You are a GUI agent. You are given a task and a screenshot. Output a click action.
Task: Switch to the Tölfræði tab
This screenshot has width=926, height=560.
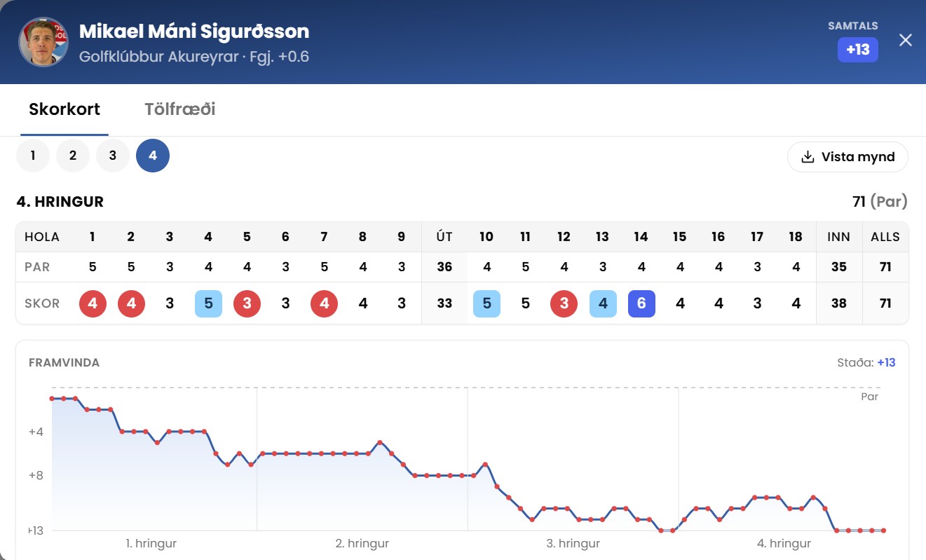(179, 109)
